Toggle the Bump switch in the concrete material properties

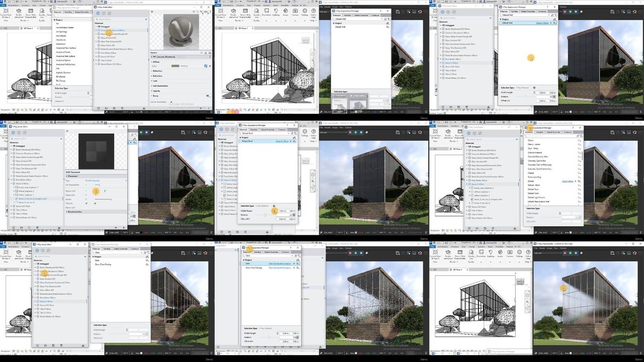[x=208, y=96]
